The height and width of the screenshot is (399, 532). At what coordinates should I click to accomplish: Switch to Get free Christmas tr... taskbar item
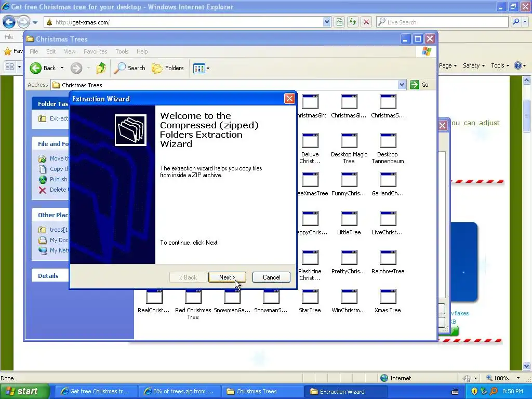pos(96,392)
